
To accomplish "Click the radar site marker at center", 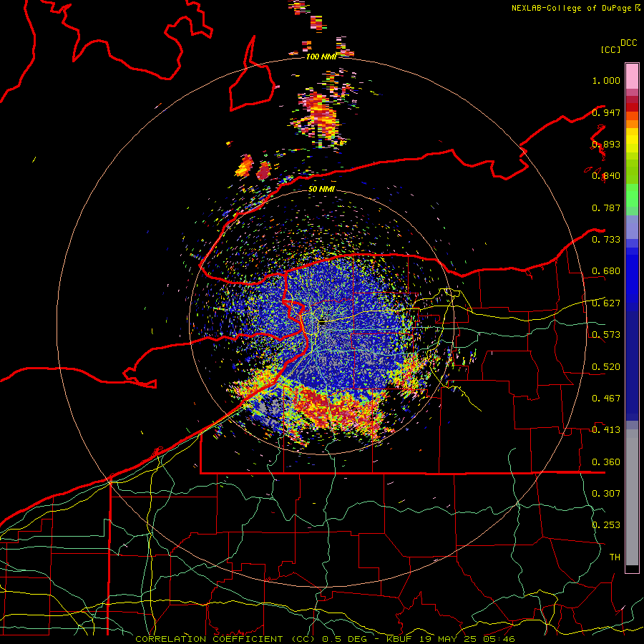I will pyautogui.click(x=323, y=322).
